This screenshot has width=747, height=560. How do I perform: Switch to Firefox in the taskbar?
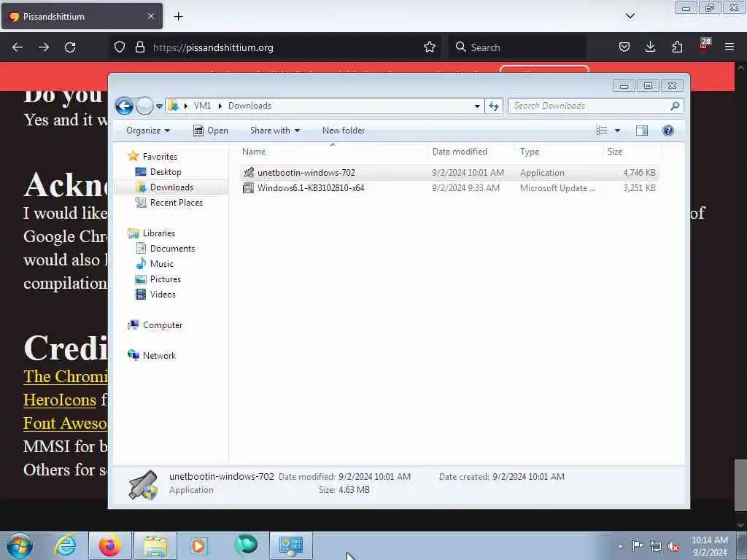coord(109,545)
